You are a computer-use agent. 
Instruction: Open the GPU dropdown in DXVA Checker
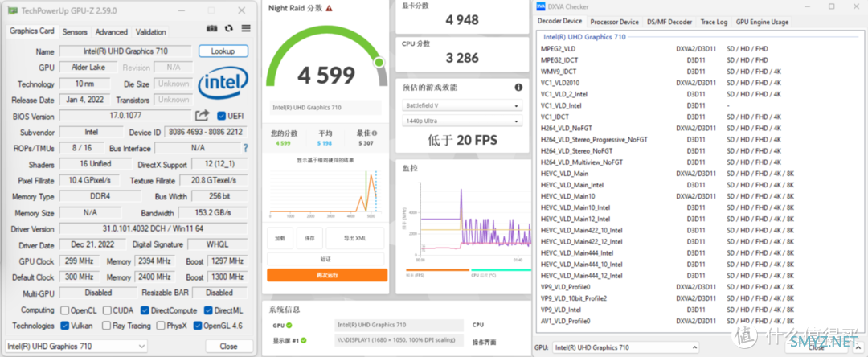625,347
